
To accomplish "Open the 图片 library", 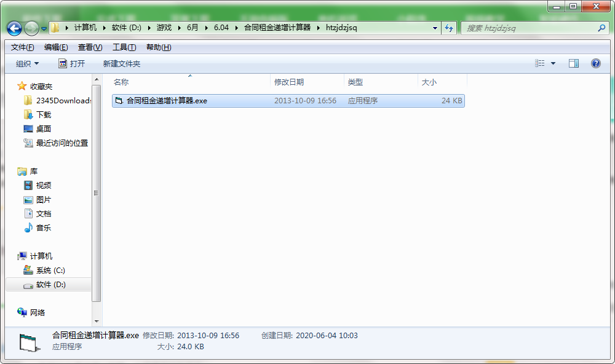I will [38, 200].
